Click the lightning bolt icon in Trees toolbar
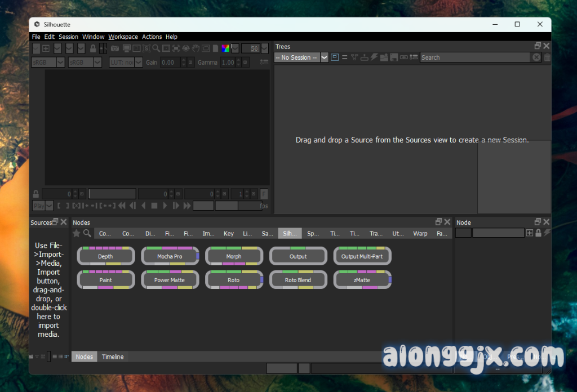577x392 pixels. [374, 57]
